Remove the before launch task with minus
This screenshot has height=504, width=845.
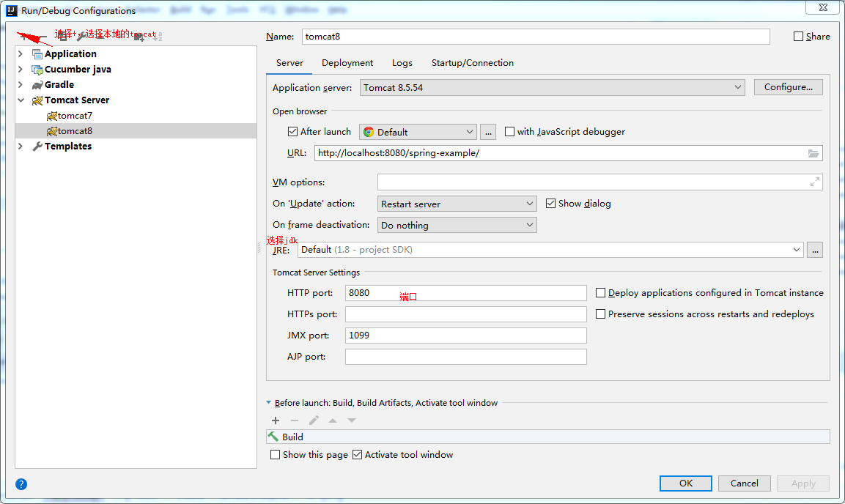(294, 420)
